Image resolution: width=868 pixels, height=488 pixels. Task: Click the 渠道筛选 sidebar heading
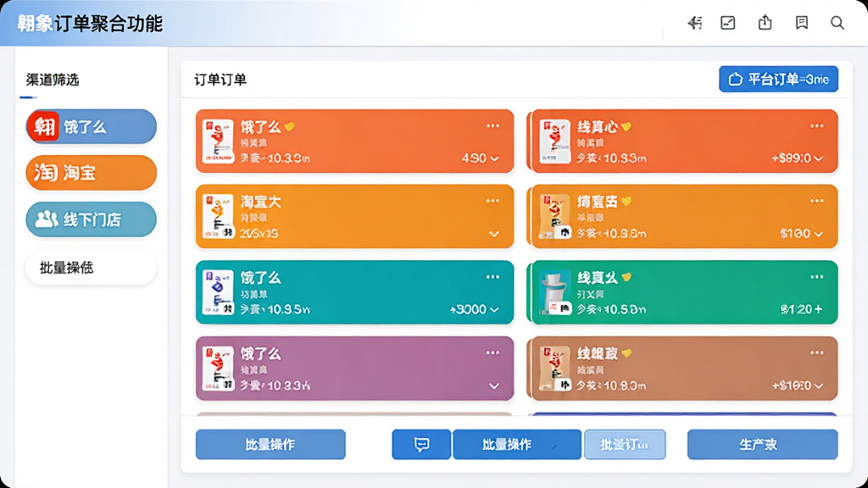point(53,80)
